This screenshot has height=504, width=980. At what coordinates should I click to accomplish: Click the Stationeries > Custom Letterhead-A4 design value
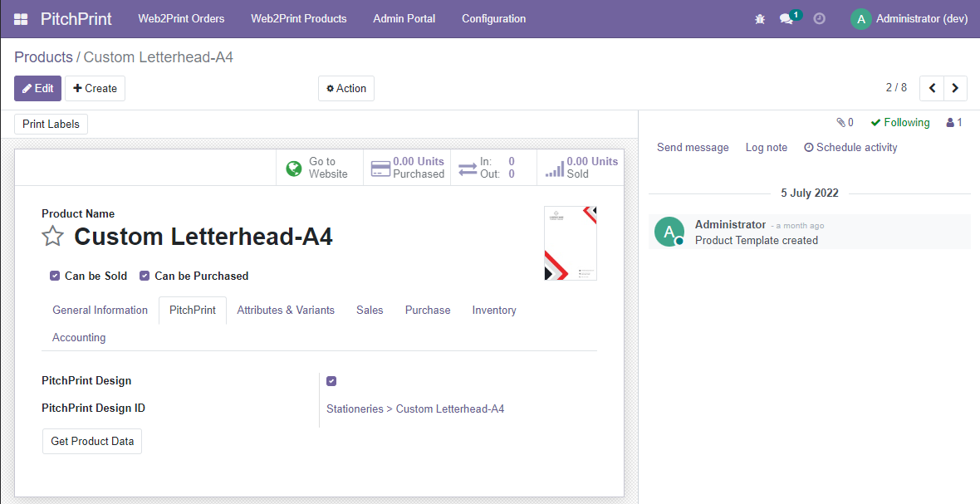[415, 409]
